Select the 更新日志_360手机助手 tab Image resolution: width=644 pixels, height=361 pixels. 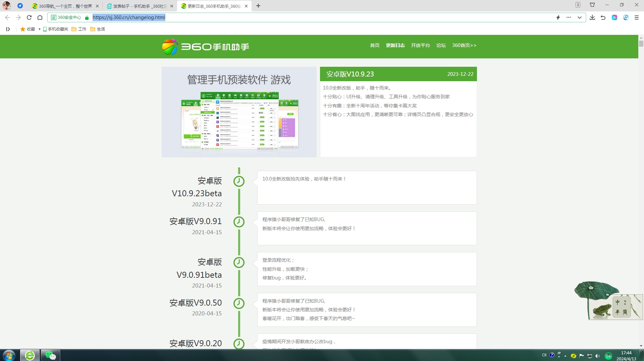click(x=214, y=6)
